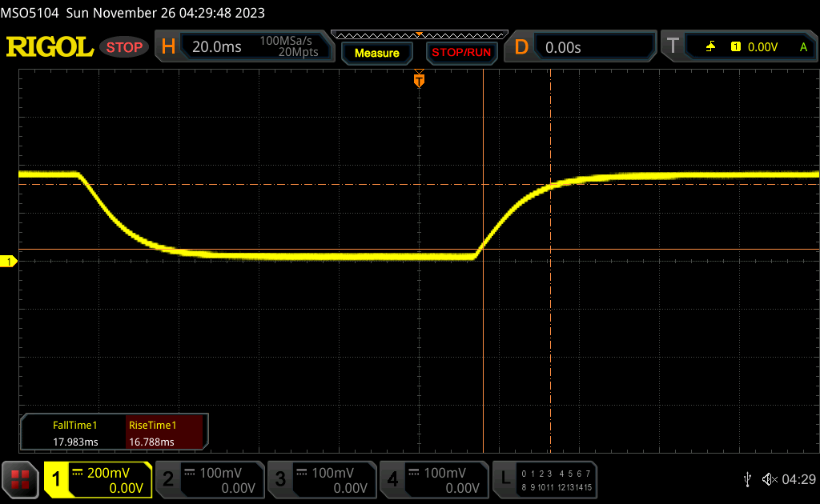
Task: Open the red grid function menu icon
Action: coord(20,480)
